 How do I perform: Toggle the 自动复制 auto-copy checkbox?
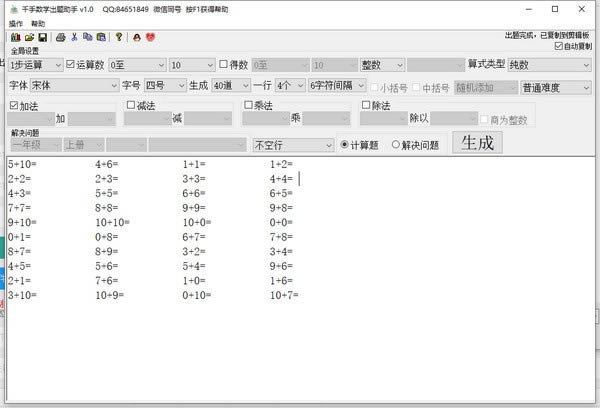tap(558, 46)
